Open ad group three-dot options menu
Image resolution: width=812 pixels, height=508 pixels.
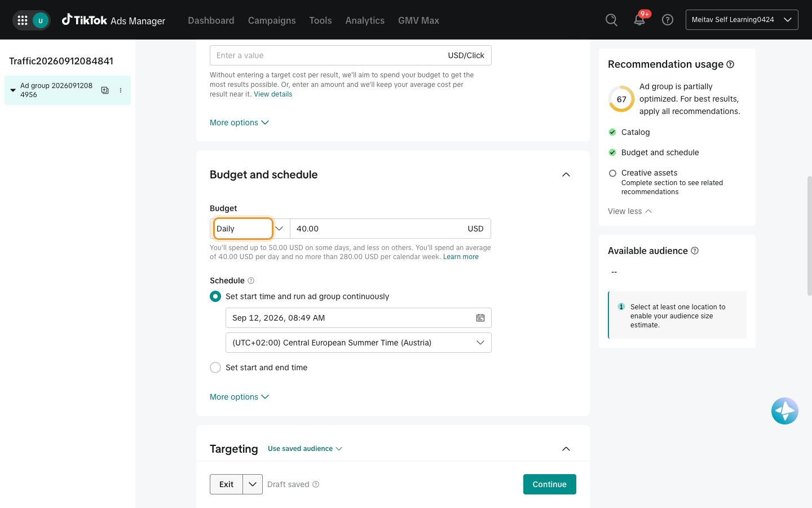121,90
